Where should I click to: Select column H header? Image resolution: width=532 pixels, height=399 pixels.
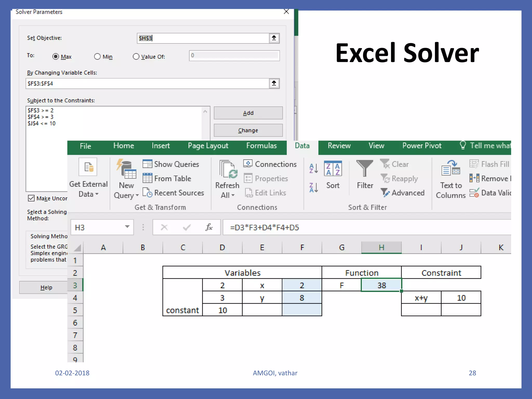[381, 247]
